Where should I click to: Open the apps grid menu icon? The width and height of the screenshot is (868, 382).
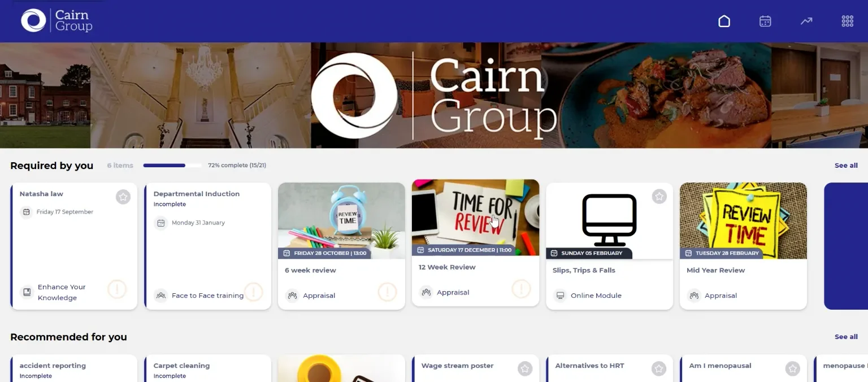pos(847,21)
